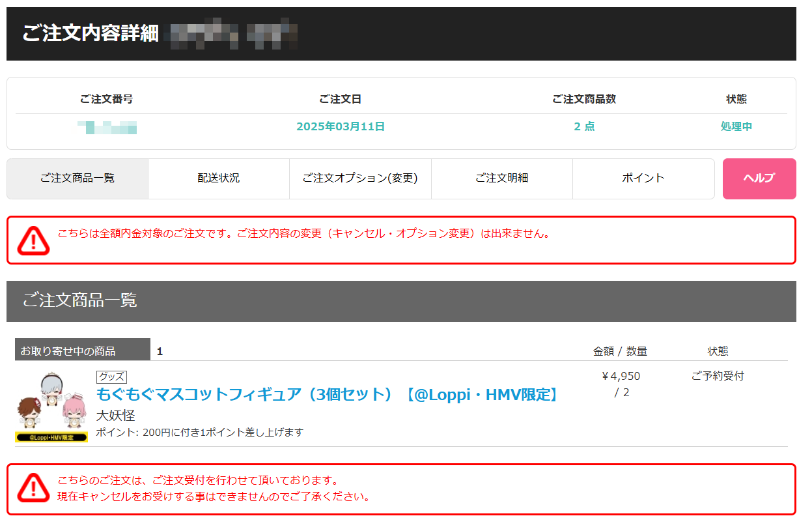Click the pink ヘルプ button
This screenshot has height=531, width=812.
click(x=759, y=179)
